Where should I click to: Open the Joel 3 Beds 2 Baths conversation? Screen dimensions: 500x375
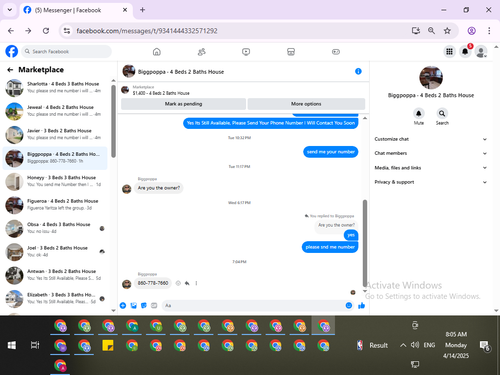(55, 251)
